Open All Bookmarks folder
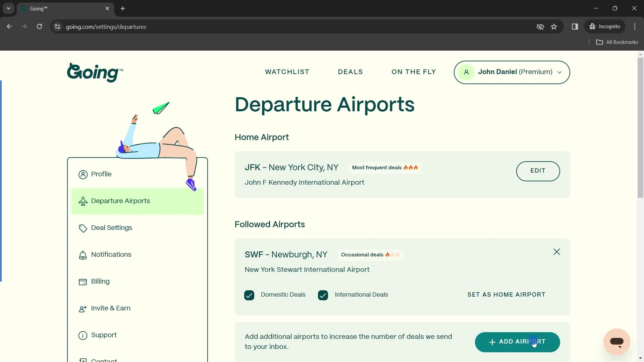Viewport: 644px width, 362px height. [x=617, y=42]
